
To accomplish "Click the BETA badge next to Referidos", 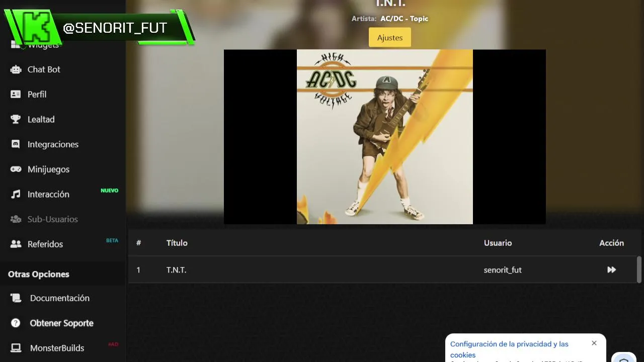I will click(x=112, y=240).
